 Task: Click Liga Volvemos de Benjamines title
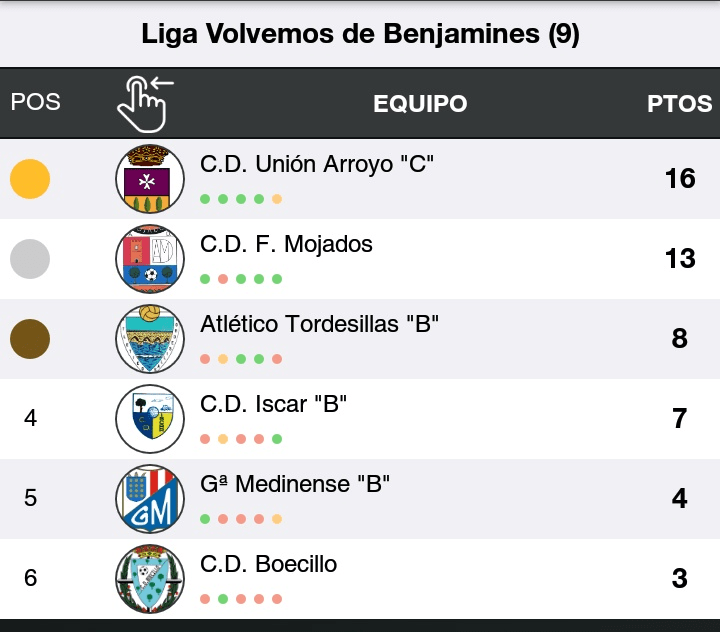[360, 34]
